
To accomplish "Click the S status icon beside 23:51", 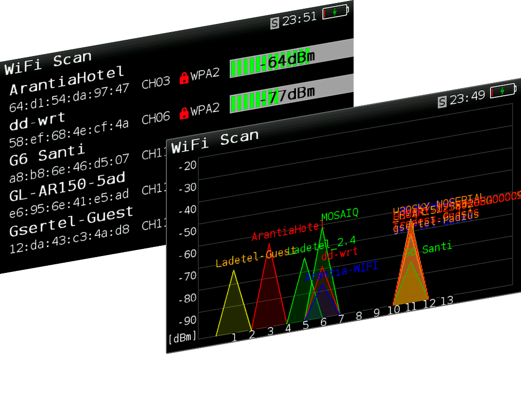I will (275, 22).
